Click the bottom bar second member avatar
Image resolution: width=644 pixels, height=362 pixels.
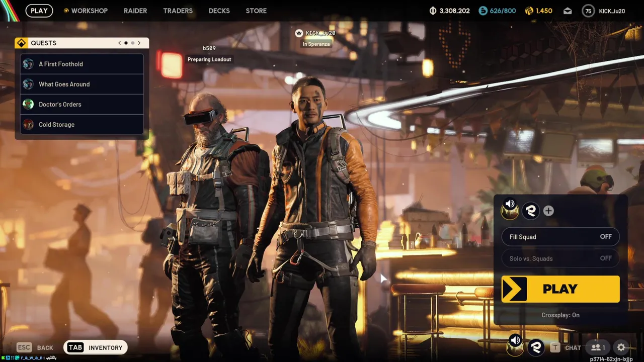(536, 347)
